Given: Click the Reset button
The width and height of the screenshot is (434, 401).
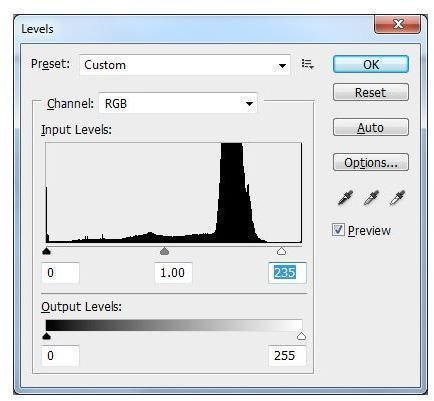Looking at the screenshot, I should point(371,92).
